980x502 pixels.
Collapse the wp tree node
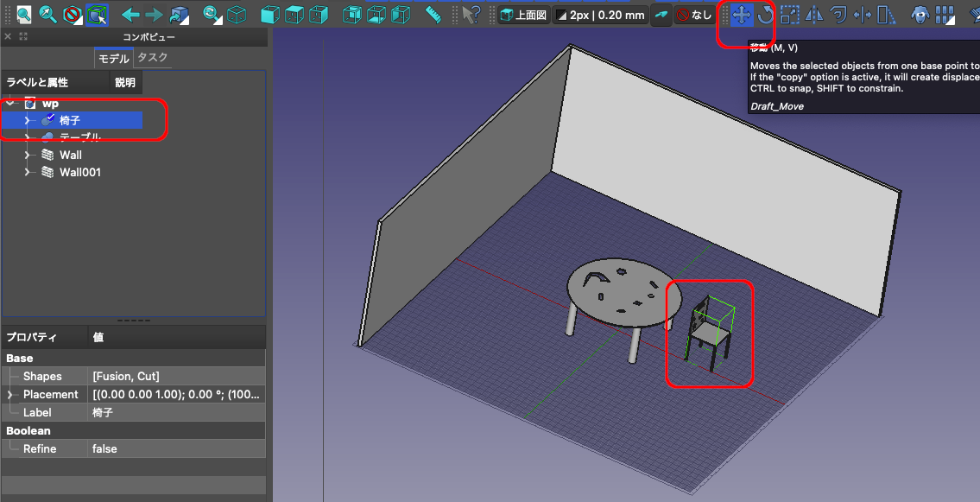click(9, 103)
